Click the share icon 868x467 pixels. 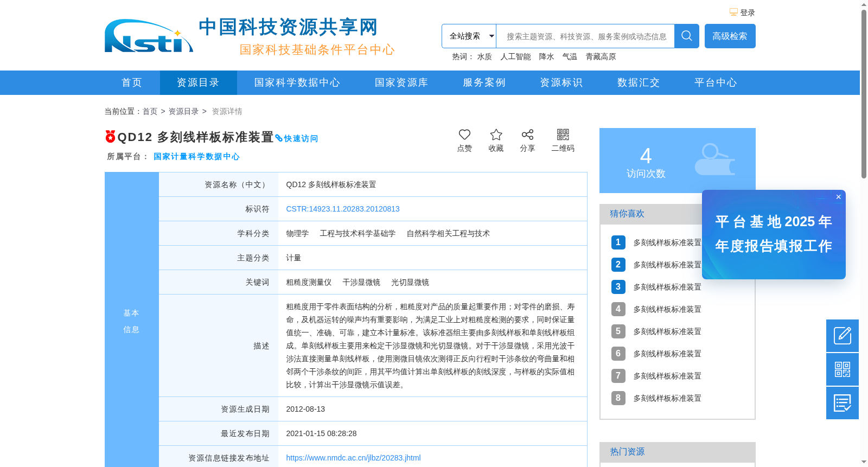(527, 135)
